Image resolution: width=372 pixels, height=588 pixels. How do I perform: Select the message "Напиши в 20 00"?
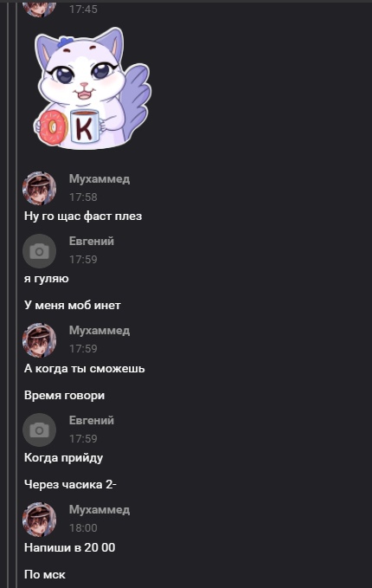(x=70, y=547)
